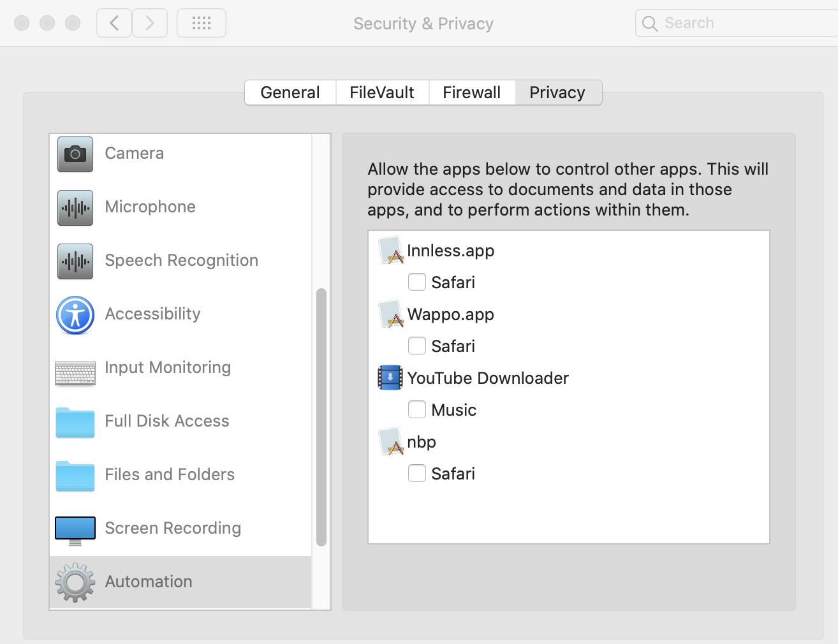The image size is (838, 644).
Task: Check Music box under YouTube Downloader
Action: [417, 409]
